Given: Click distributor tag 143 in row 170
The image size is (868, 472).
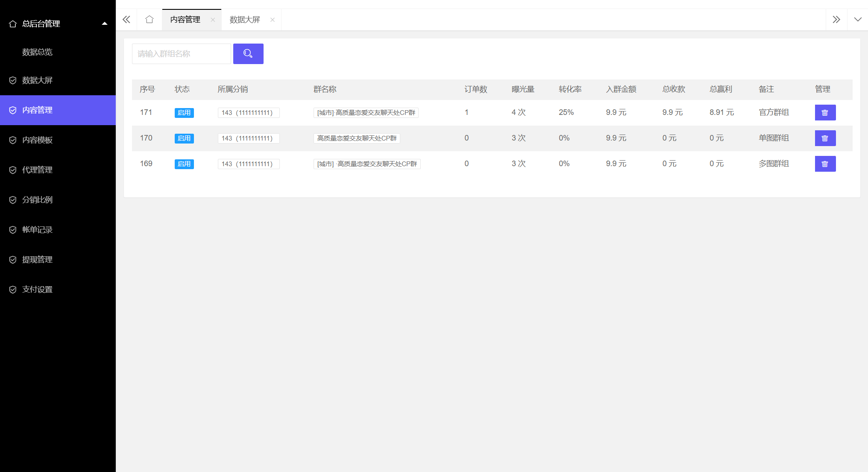Looking at the screenshot, I should [x=248, y=138].
